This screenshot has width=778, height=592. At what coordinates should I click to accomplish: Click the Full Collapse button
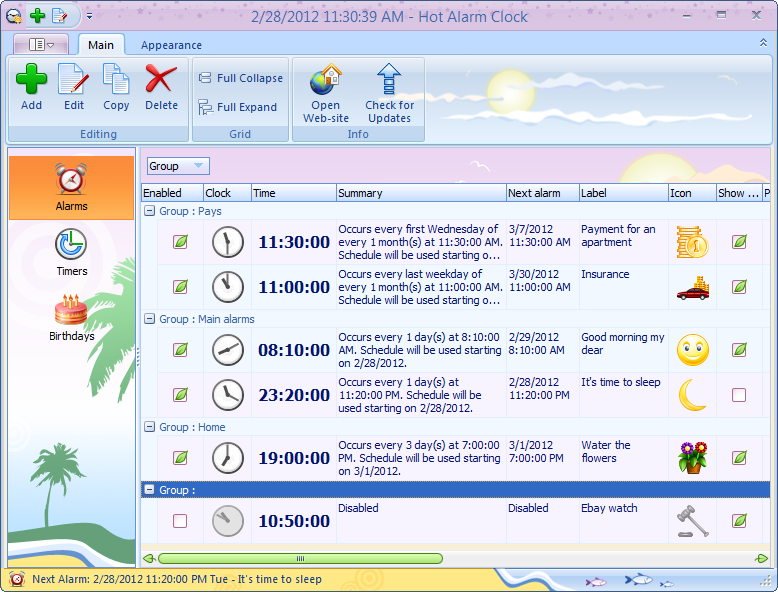point(240,78)
